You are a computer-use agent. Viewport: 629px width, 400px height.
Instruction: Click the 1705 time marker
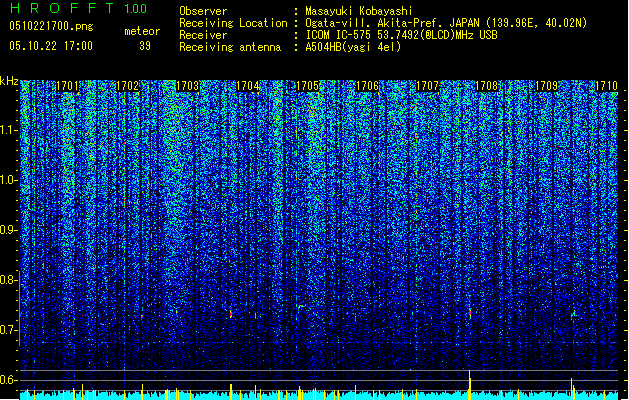(307, 86)
